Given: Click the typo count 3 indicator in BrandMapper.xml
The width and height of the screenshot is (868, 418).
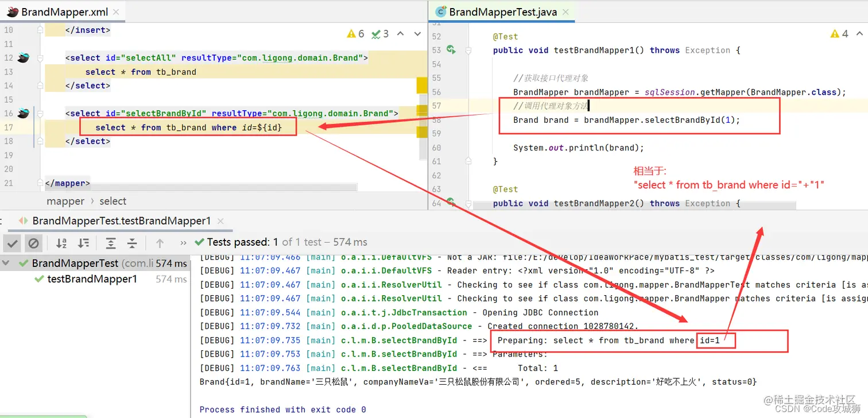Looking at the screenshot, I should click(x=380, y=34).
